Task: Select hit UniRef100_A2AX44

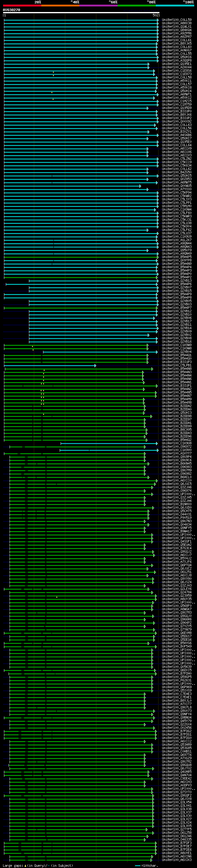Action: [176, 67]
